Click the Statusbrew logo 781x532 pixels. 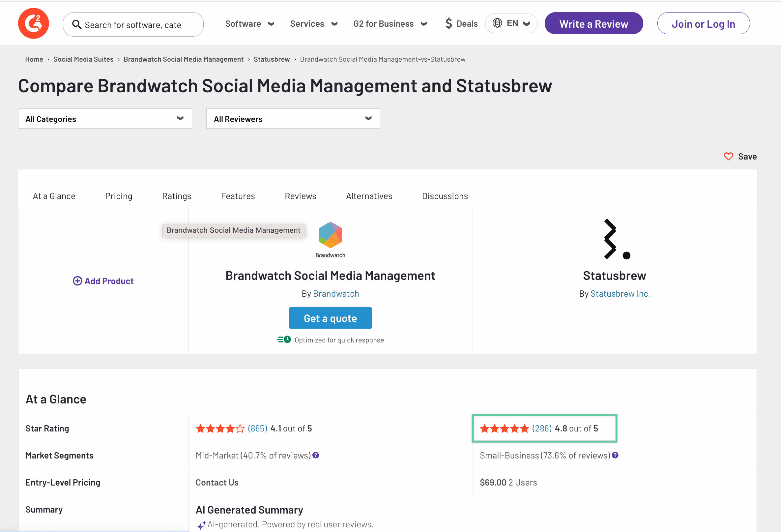click(614, 239)
